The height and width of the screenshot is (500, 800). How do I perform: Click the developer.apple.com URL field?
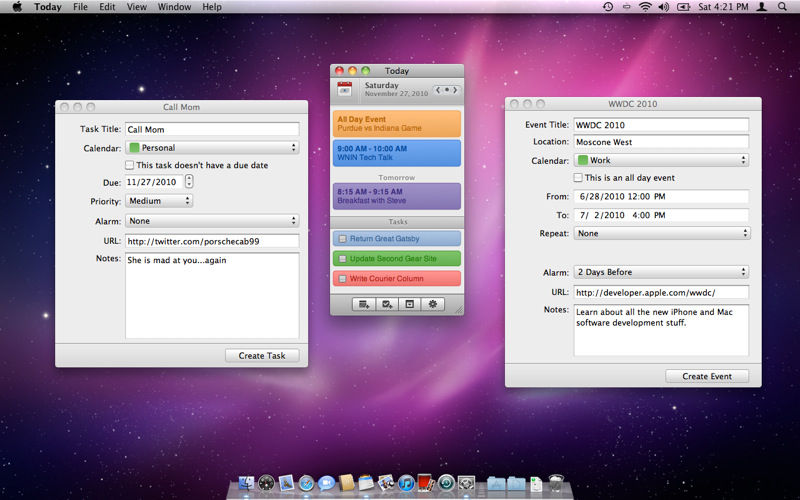coord(661,292)
